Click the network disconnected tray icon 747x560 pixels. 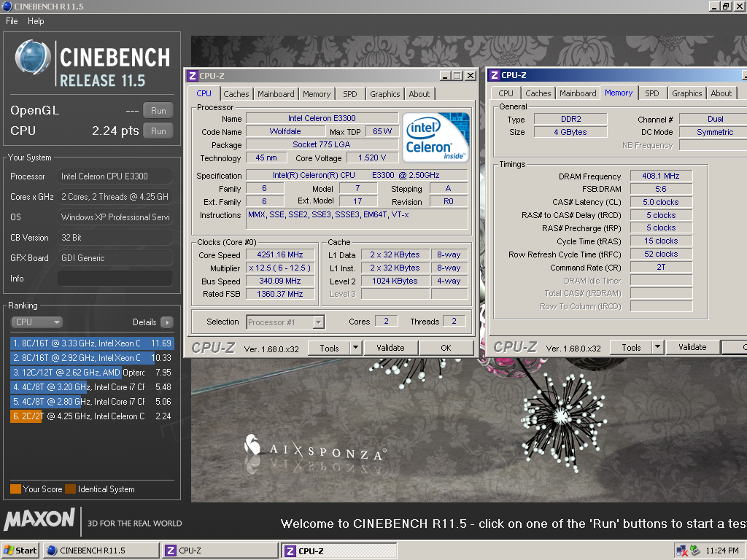click(681, 551)
